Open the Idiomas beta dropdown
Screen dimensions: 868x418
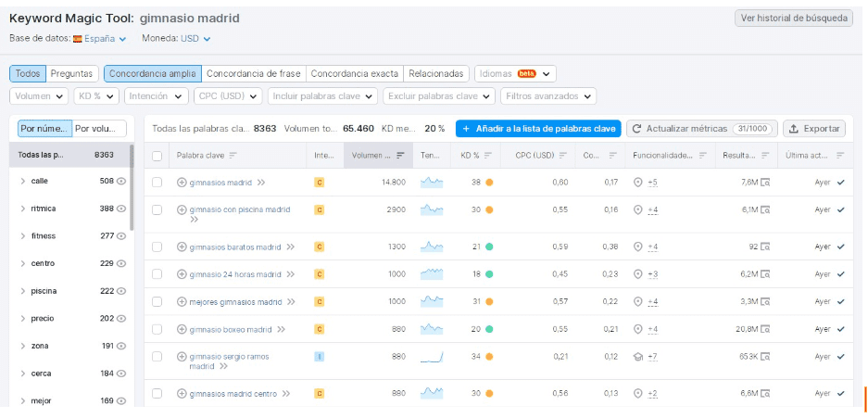[x=515, y=73]
